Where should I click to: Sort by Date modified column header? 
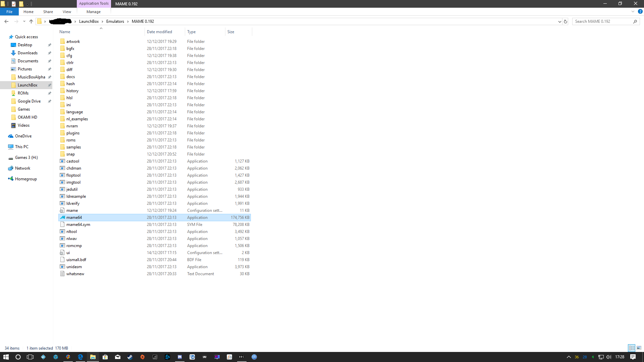[165, 32]
